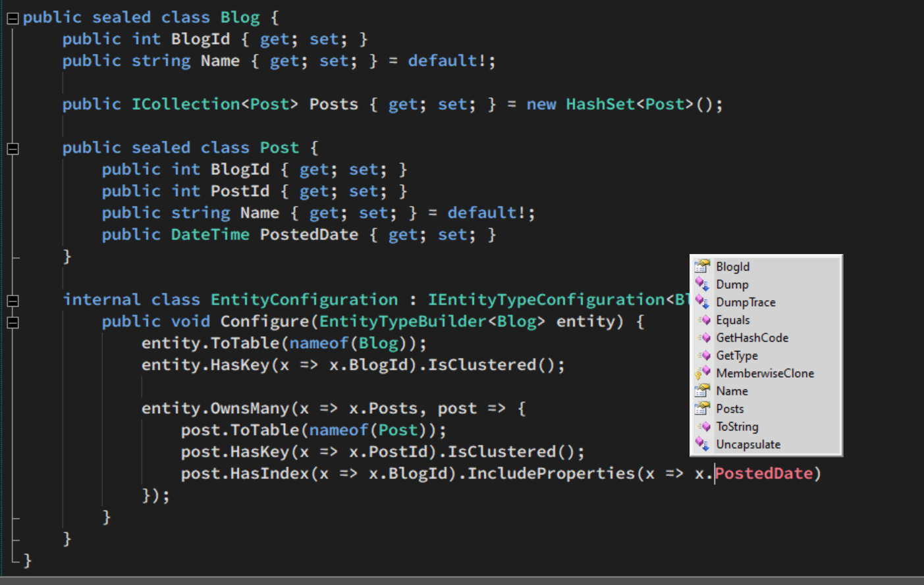The image size is (924, 585).
Task: Click the Posts property icon in the completion list
Action: point(703,409)
